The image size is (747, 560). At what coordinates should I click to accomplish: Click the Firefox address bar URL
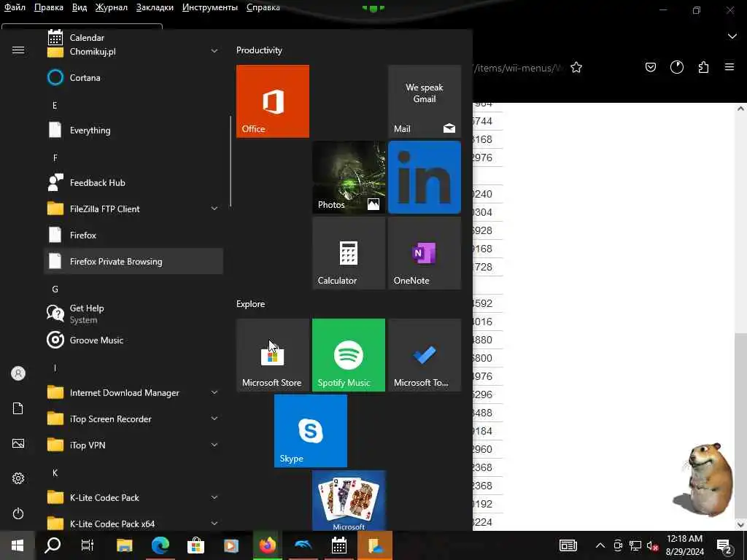point(519,68)
